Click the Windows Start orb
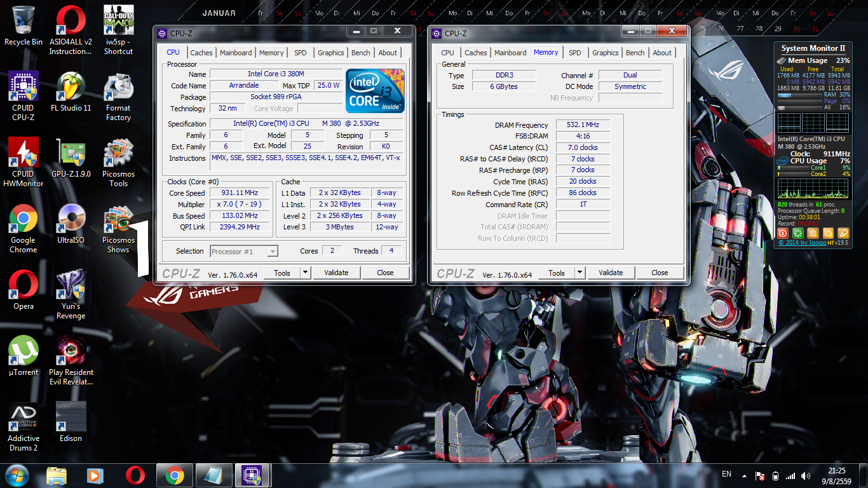 tap(17, 475)
